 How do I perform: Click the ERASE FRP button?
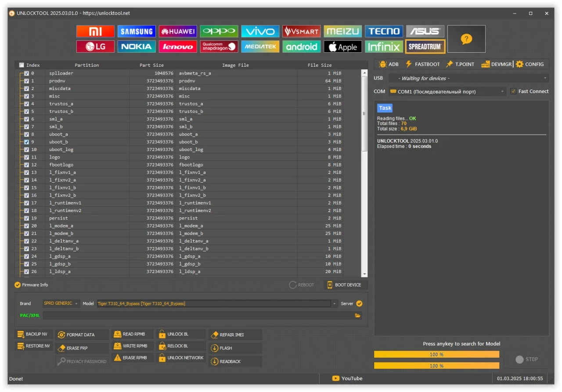(82, 348)
